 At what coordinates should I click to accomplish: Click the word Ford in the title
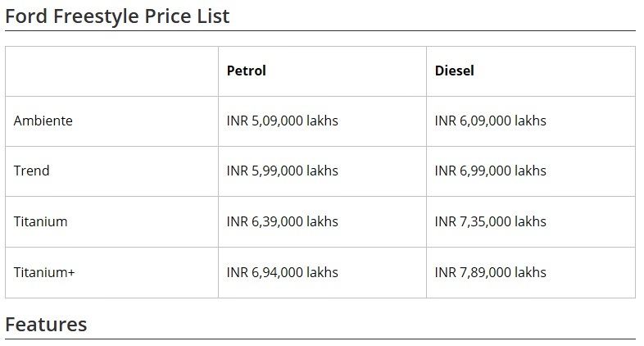[x=26, y=16]
